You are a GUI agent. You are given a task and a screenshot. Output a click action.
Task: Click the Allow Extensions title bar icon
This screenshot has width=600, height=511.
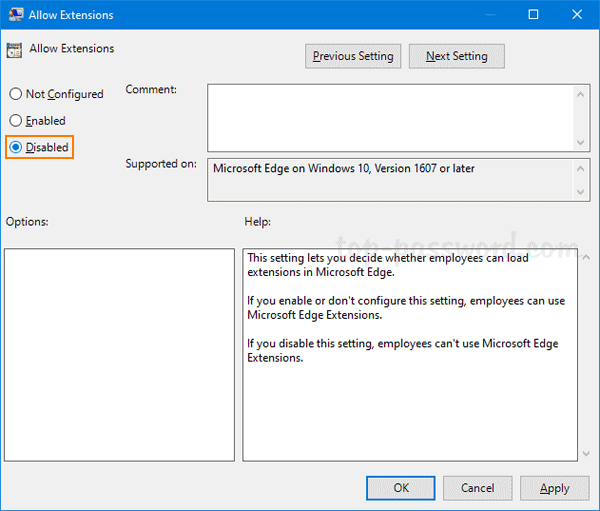pyautogui.click(x=15, y=15)
